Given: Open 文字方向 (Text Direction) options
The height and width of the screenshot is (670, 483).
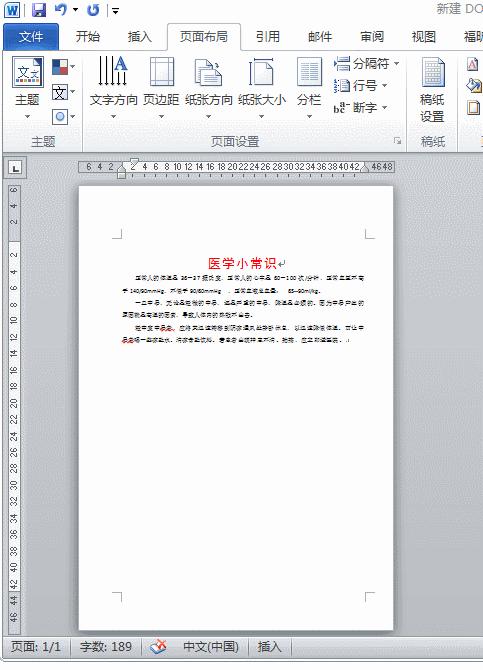Looking at the screenshot, I should pyautogui.click(x=113, y=88).
